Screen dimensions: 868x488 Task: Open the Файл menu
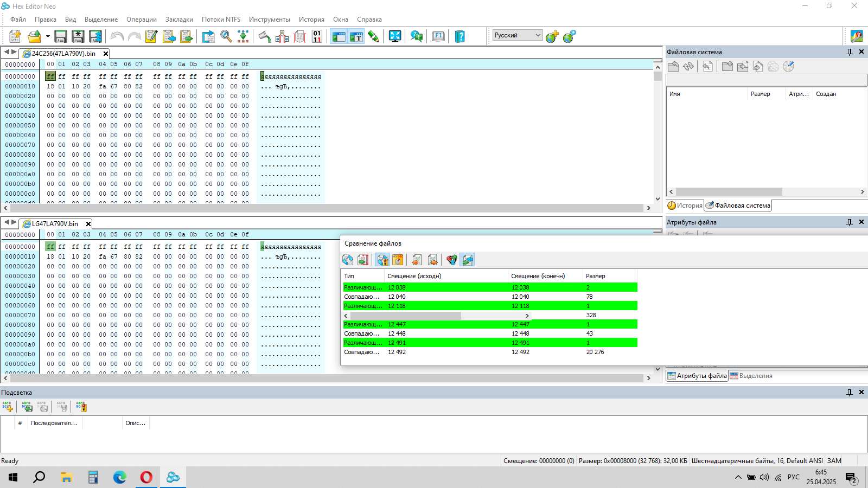click(x=18, y=20)
